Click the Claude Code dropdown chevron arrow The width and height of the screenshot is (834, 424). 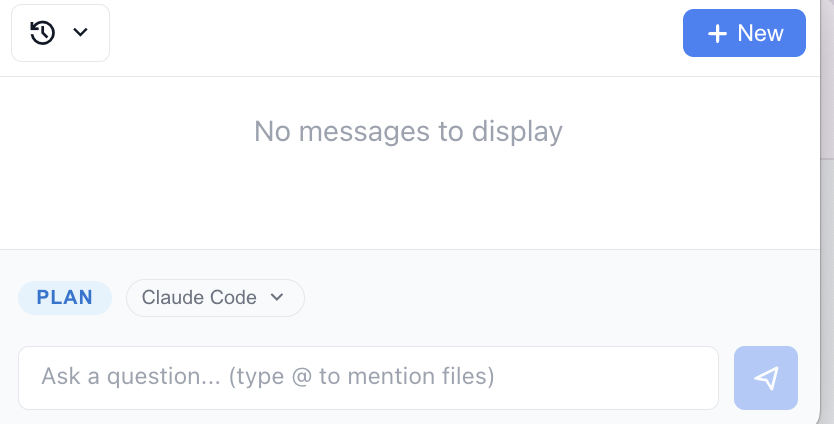(x=278, y=298)
